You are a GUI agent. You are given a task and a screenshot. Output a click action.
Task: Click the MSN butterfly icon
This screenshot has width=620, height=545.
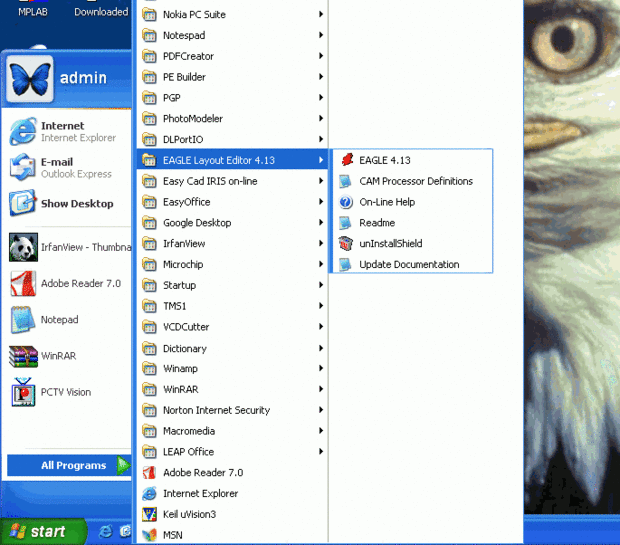[149, 535]
